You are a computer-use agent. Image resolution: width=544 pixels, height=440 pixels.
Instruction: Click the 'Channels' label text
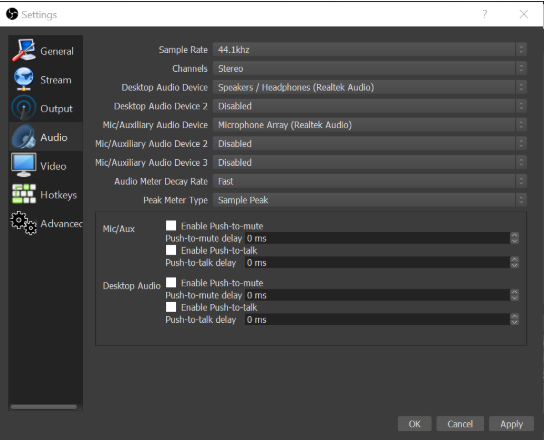[x=190, y=69]
